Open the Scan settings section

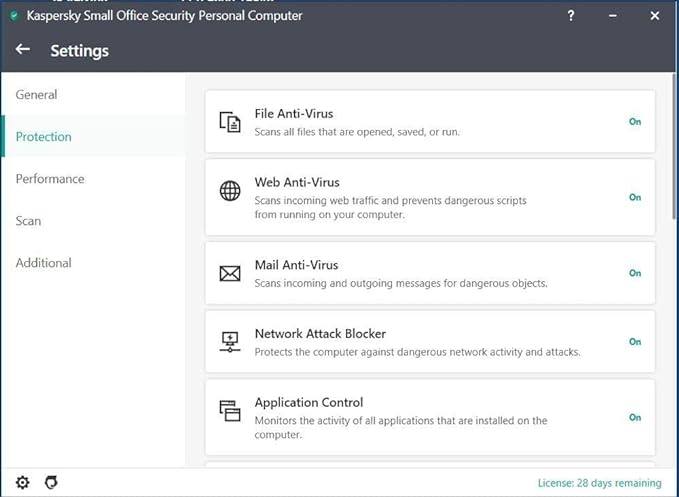point(29,221)
